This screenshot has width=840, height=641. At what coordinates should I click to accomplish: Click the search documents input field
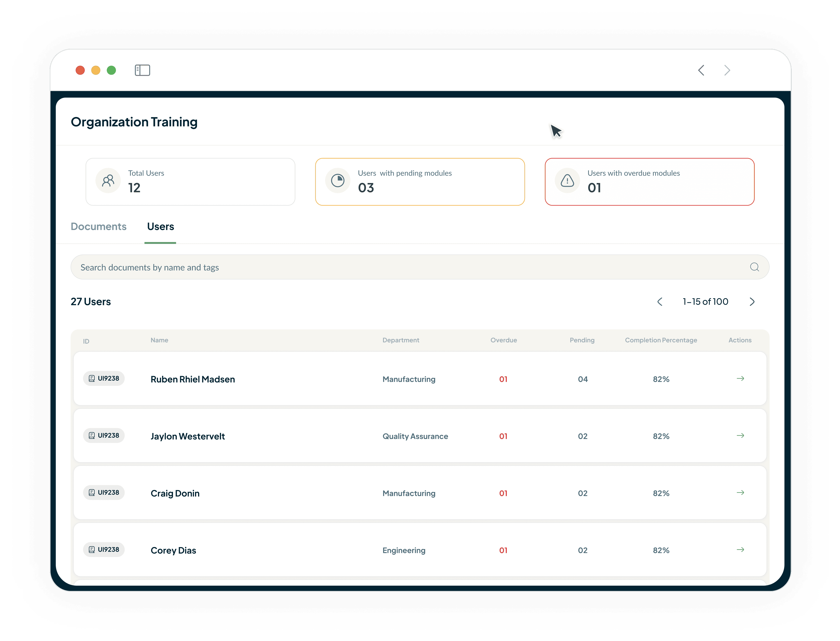pos(382,267)
